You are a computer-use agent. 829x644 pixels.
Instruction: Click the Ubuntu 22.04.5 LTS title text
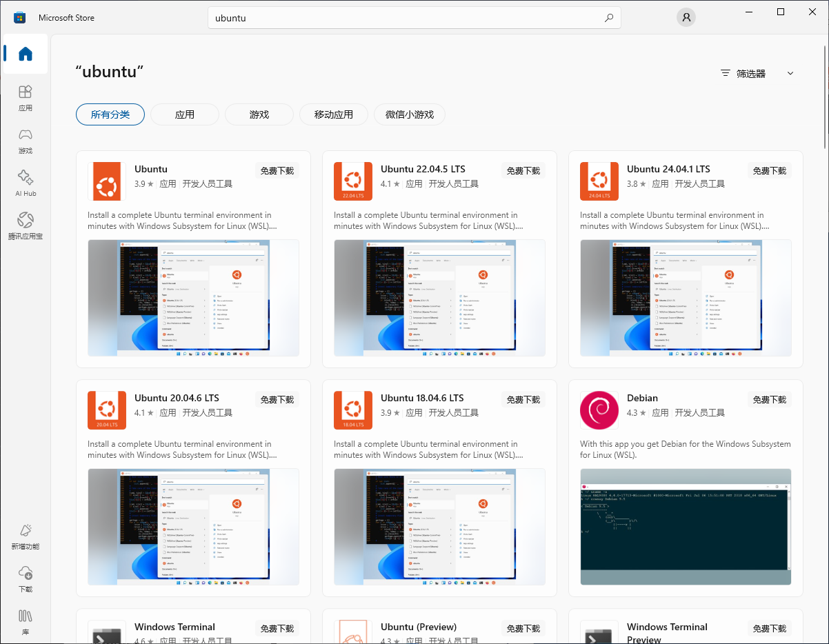[423, 169]
